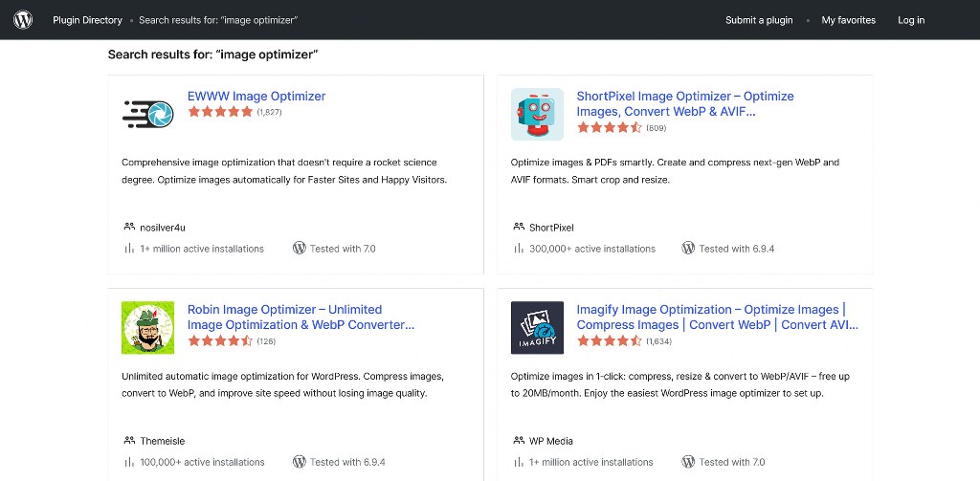
Task: Click author name ShortPixel
Action: click(x=551, y=228)
